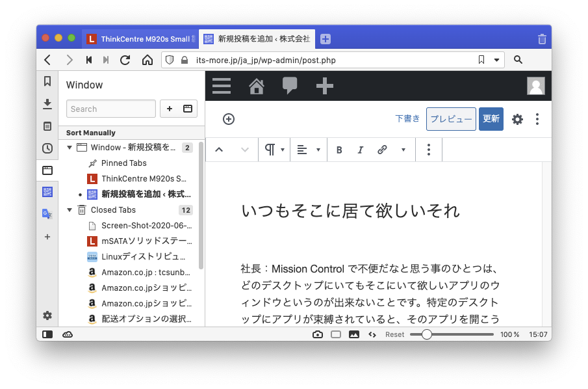This screenshot has height=389, width=588.
Task: Click the window panel Search field
Action: [x=111, y=109]
